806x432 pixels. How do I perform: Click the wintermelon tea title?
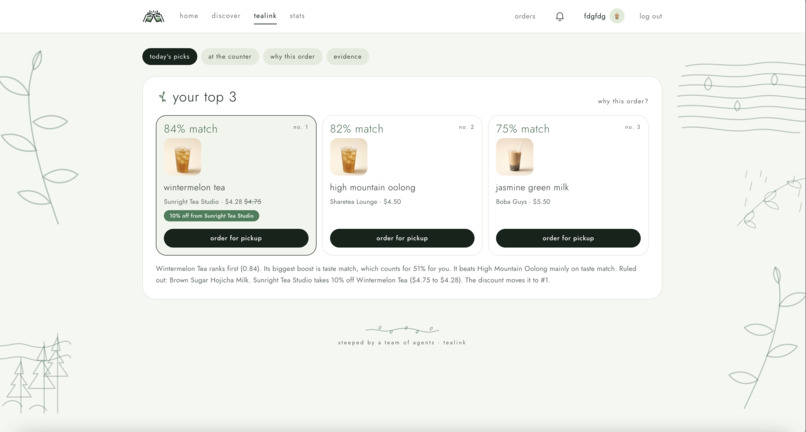194,188
